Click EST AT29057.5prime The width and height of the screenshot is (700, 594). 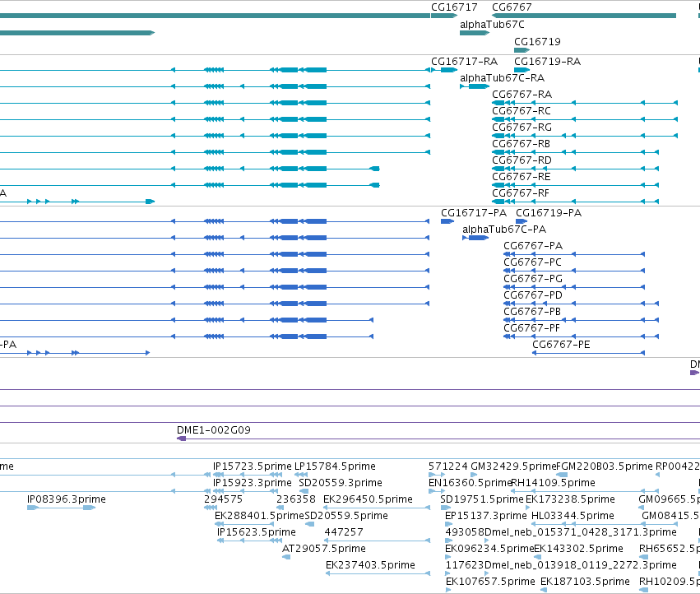pyautogui.click(x=323, y=549)
